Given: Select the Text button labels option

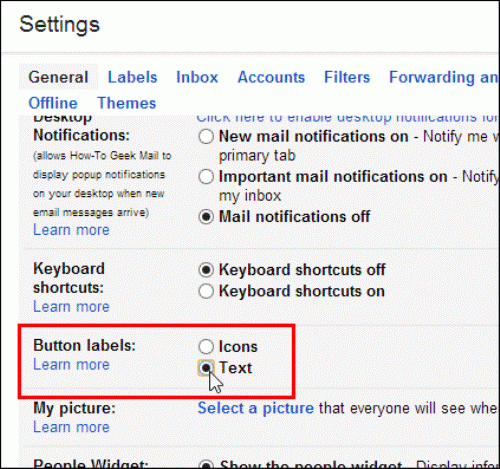Looking at the screenshot, I should pos(206,368).
